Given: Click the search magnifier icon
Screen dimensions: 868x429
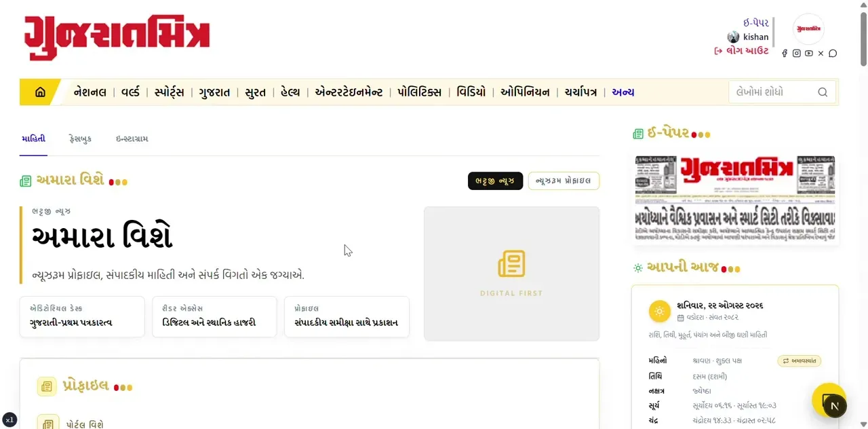Looking at the screenshot, I should tap(823, 92).
